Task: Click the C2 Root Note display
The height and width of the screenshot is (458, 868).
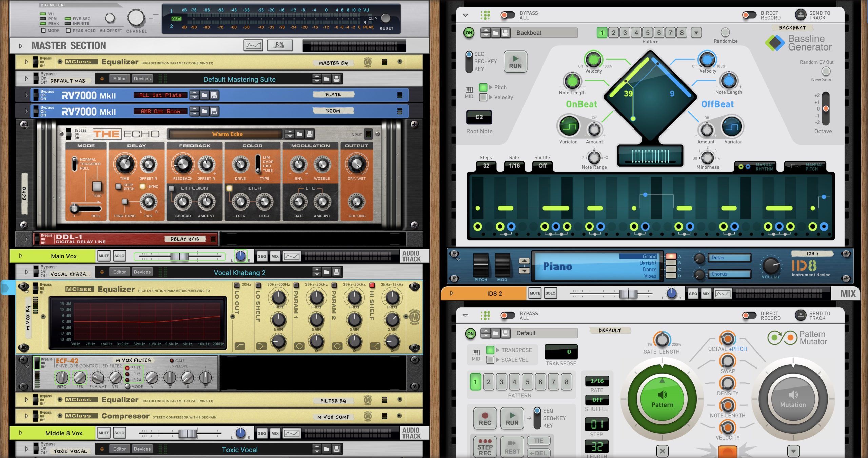Action: click(x=479, y=117)
